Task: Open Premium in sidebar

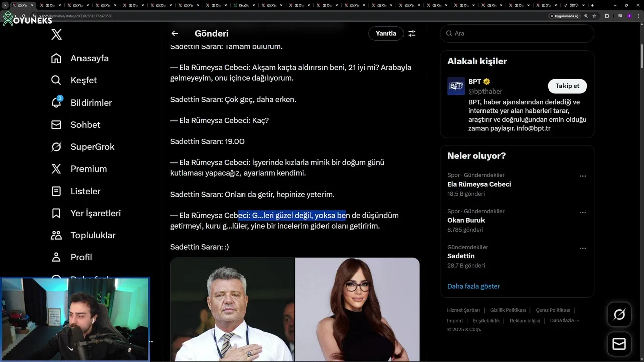Action: pos(79,169)
